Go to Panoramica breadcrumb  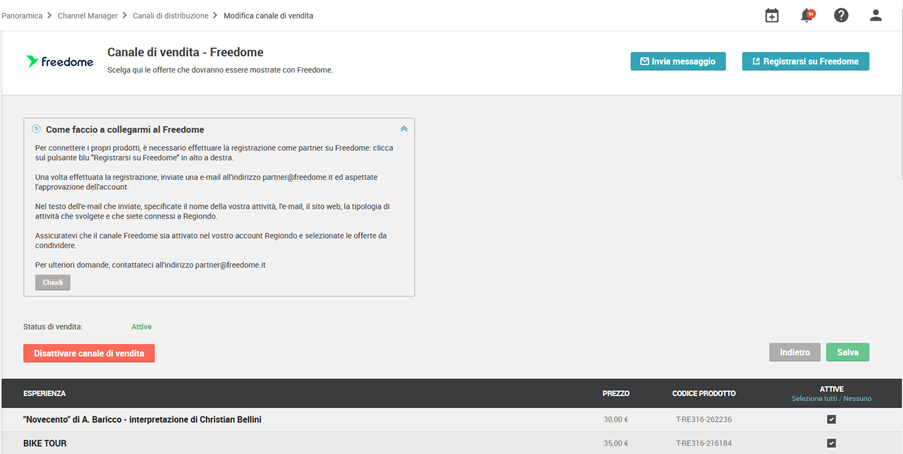[x=22, y=16]
